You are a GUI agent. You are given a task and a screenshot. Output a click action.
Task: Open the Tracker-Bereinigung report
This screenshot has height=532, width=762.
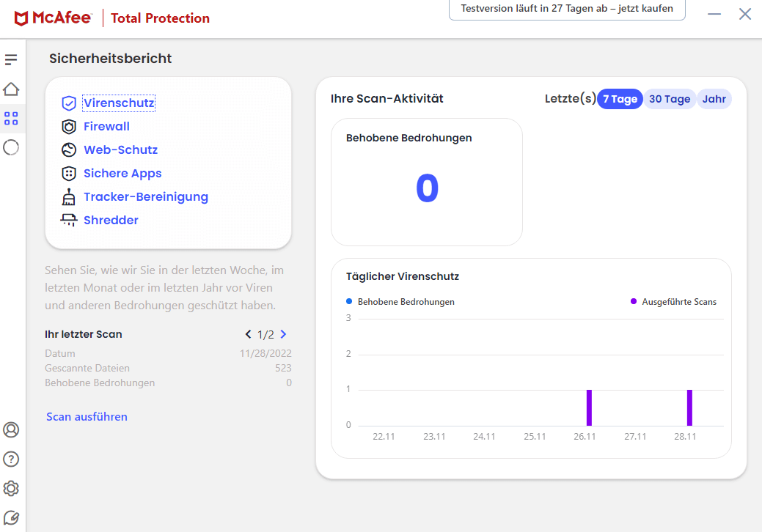tap(146, 196)
